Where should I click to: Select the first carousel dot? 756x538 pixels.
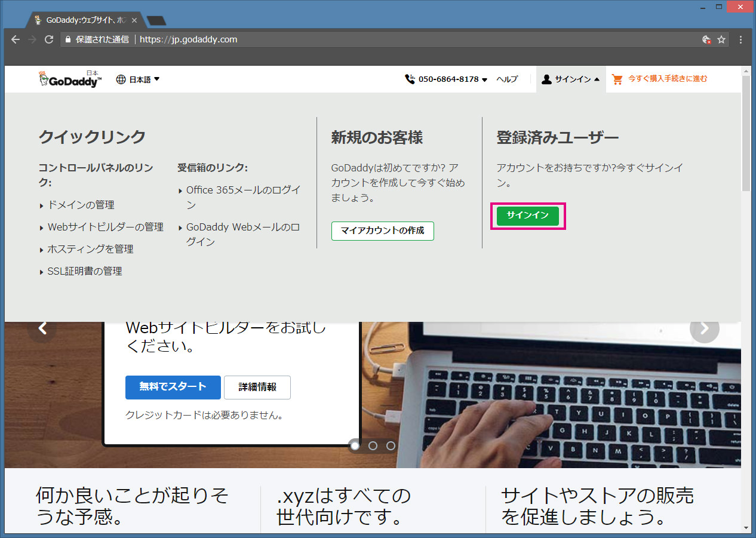click(355, 445)
